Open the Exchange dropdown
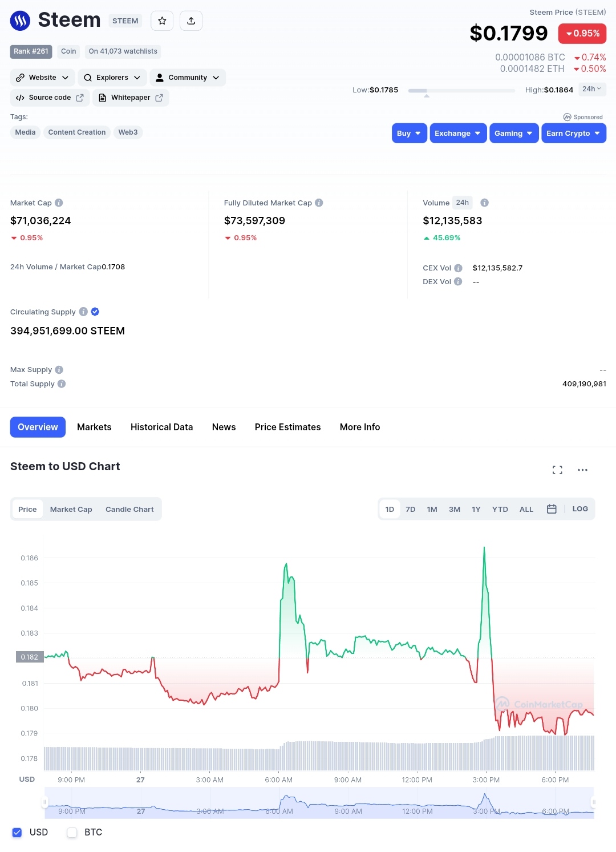 pyautogui.click(x=458, y=133)
